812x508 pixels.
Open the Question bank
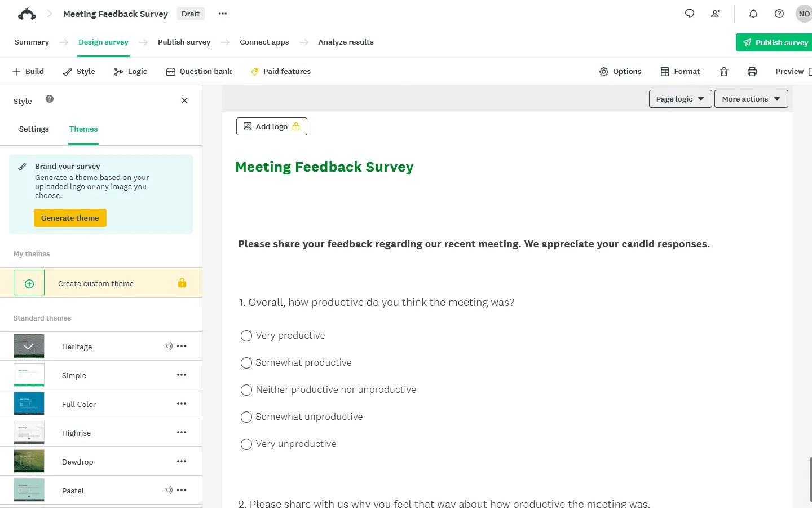[x=198, y=71]
